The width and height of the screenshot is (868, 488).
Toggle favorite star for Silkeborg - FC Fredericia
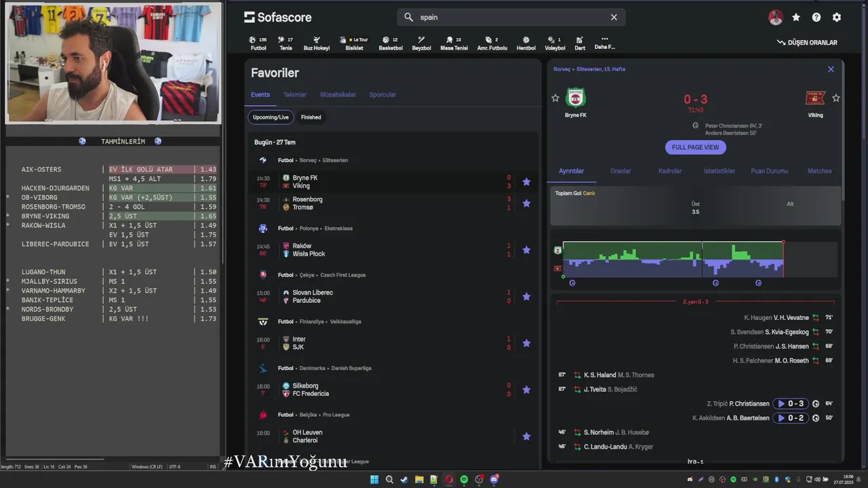click(x=526, y=390)
